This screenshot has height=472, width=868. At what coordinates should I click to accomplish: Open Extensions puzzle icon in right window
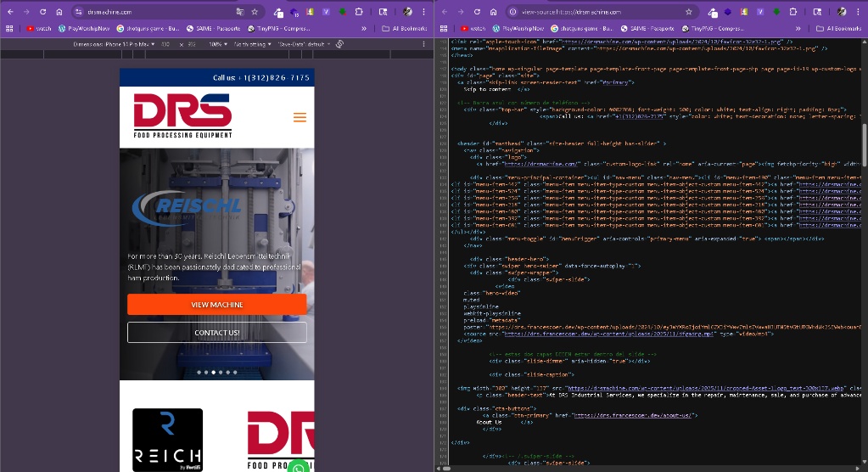click(x=792, y=12)
